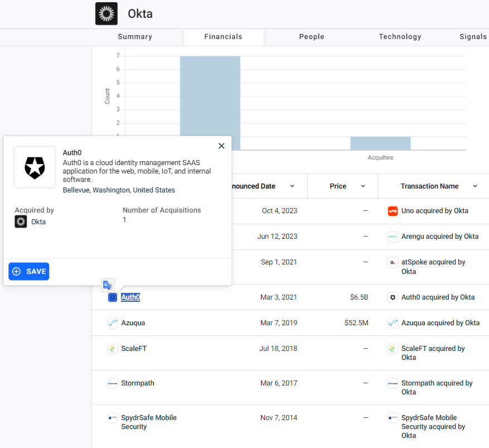Image resolution: width=489 pixels, height=448 pixels.
Task: Select the Mar 3, 2021 date cell
Action: [x=278, y=297]
